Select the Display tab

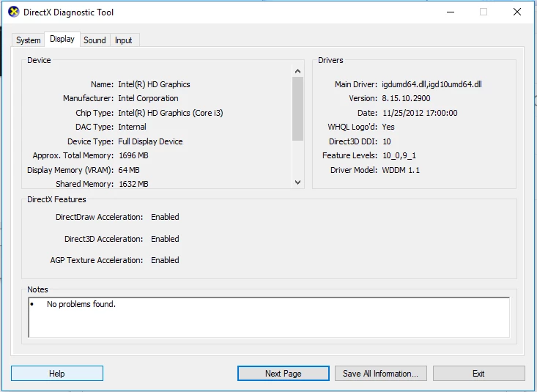point(62,39)
